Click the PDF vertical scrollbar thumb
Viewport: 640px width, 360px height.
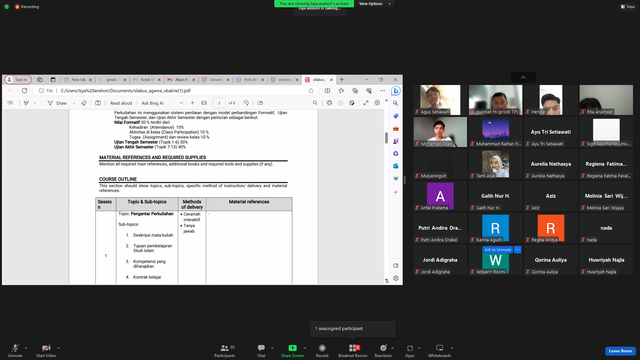click(x=386, y=138)
